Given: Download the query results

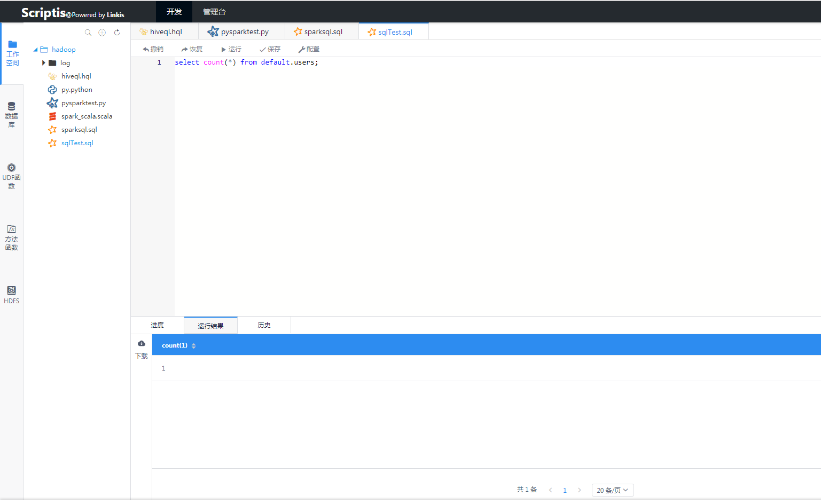Looking at the screenshot, I should pos(142,349).
